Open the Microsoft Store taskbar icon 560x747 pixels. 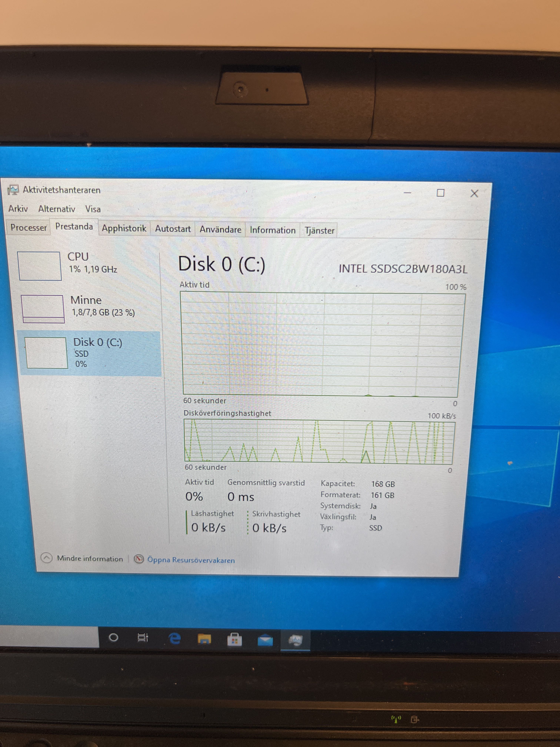pyautogui.click(x=235, y=639)
